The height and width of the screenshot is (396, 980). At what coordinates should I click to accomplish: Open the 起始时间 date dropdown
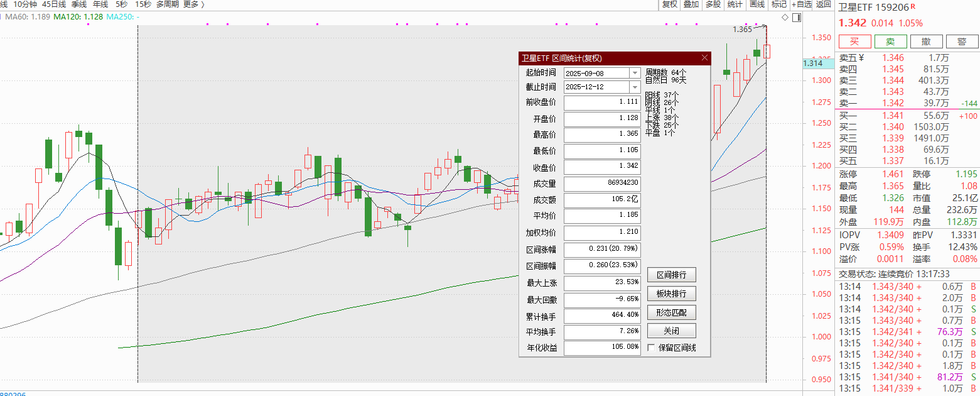[x=634, y=74]
